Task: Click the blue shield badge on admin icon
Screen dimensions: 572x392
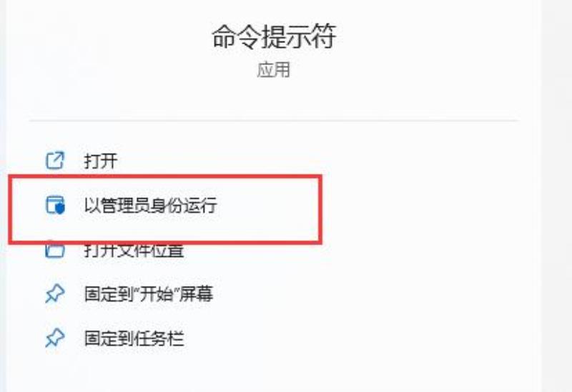Action: pos(60,208)
